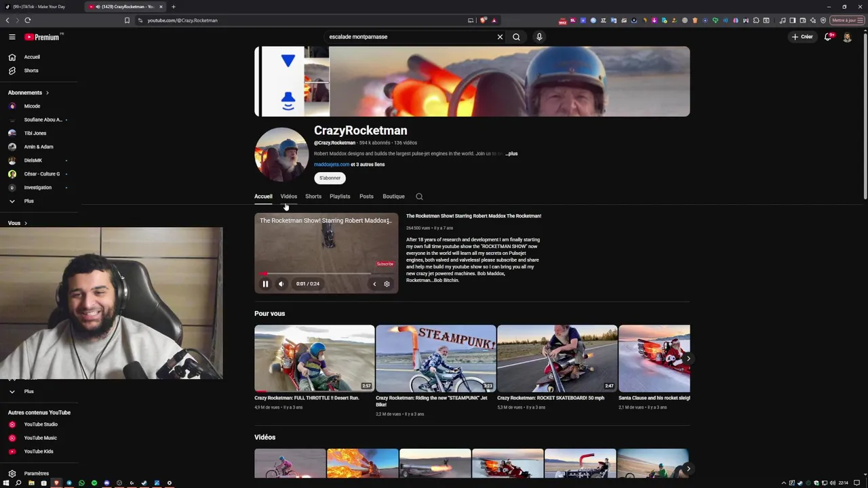Open Steam from the taskbar

point(144,483)
